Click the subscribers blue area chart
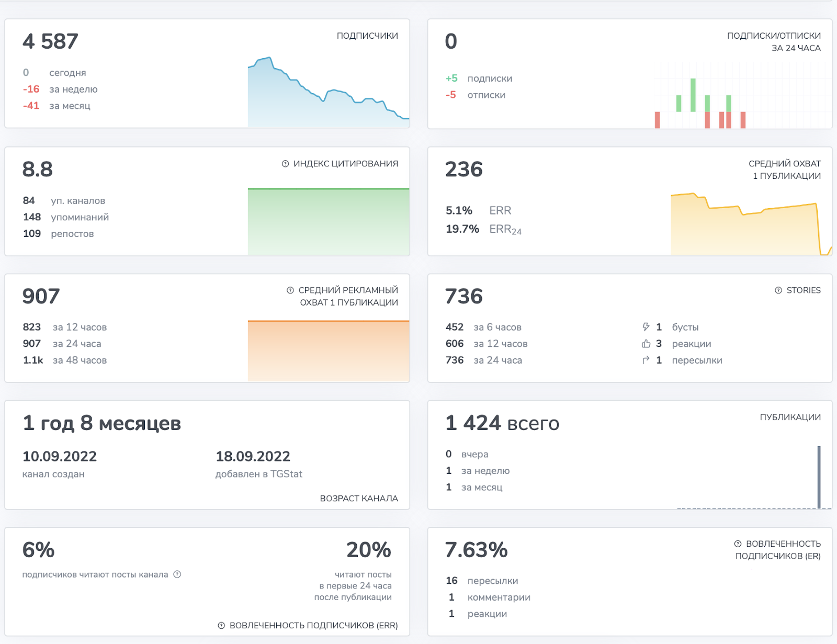 coord(329,92)
